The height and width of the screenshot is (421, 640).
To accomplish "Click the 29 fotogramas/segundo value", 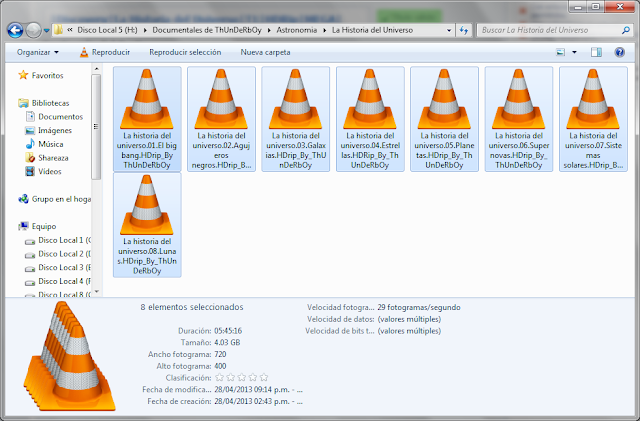I will pos(419,307).
